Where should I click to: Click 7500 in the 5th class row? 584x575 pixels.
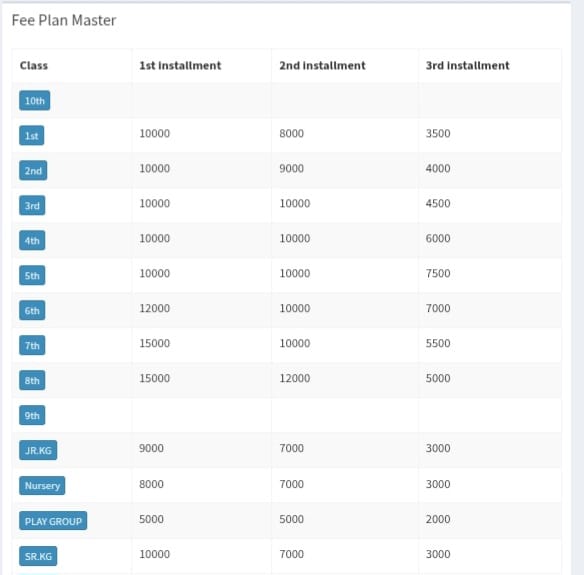(438, 273)
